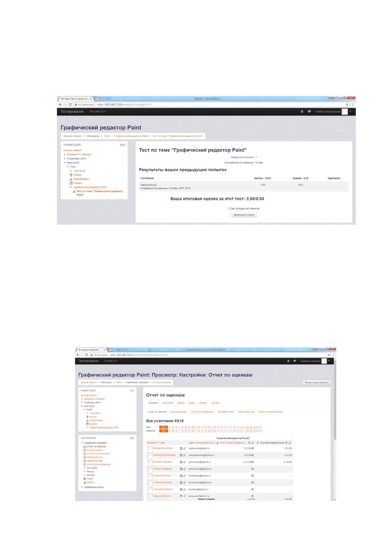
Task: Open notifications bell beside Любовь Водопьянова
Action: (x=302, y=112)
